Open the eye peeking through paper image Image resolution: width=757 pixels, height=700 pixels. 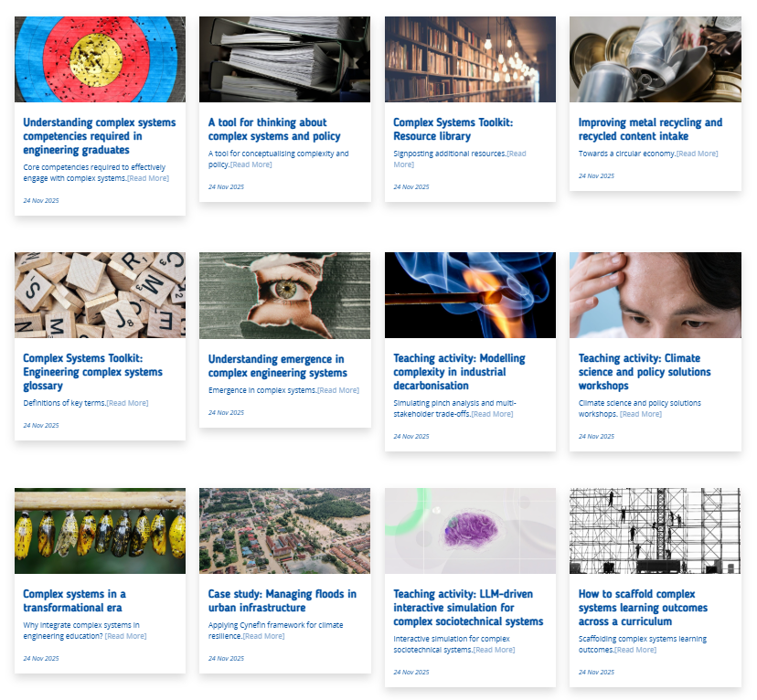click(284, 295)
